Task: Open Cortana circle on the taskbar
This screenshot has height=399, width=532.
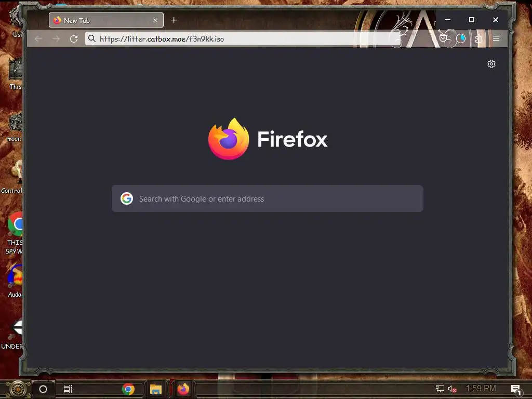Action: coord(43,389)
